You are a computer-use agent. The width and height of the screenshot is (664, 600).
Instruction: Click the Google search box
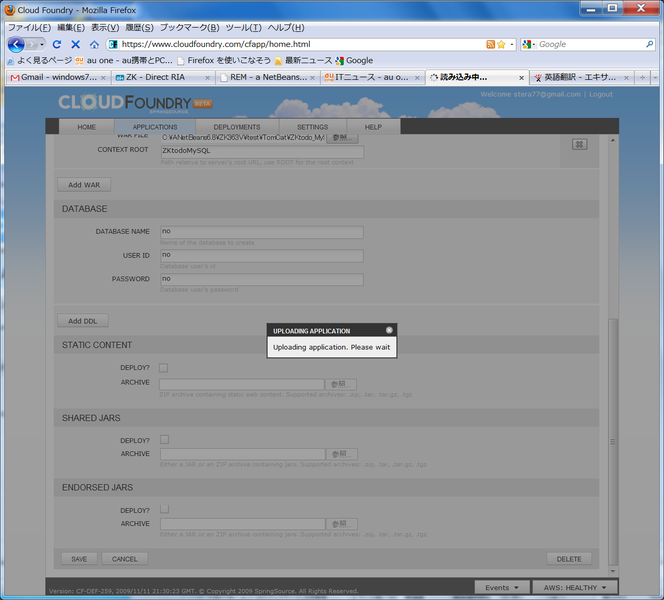click(591, 44)
